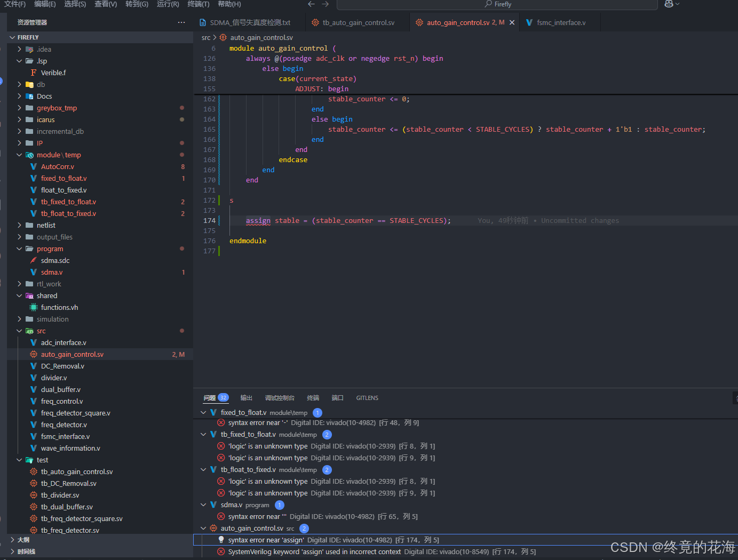
Task: Click line number 172 in gutter
Action: [x=209, y=200]
